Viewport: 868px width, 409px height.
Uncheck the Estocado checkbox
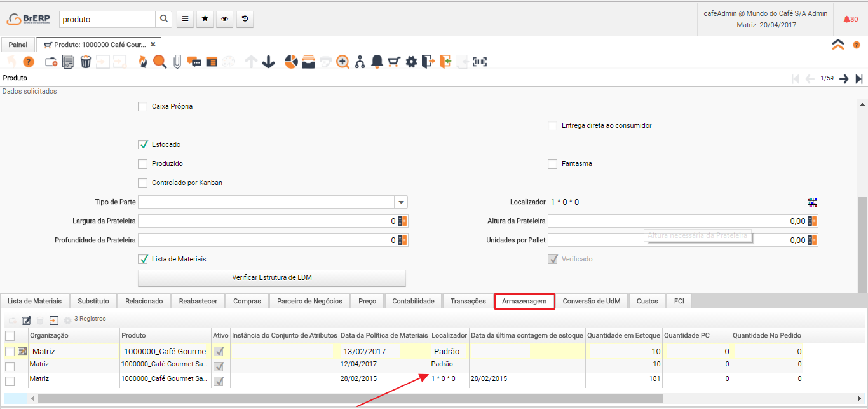pyautogui.click(x=143, y=145)
